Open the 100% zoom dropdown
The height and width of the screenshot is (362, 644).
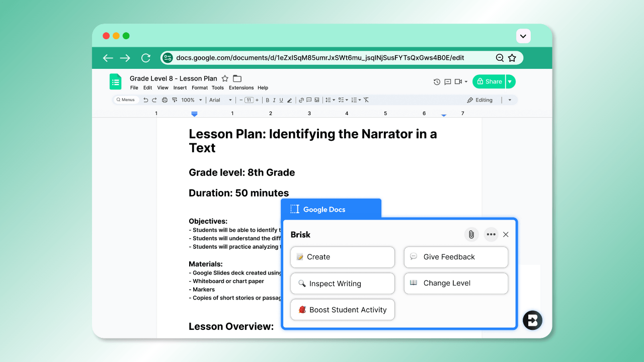tap(191, 100)
